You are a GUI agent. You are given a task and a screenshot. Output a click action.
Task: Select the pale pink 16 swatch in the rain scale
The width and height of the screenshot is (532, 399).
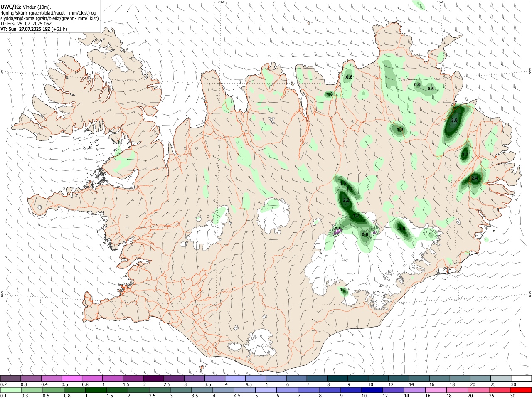click(x=436, y=390)
